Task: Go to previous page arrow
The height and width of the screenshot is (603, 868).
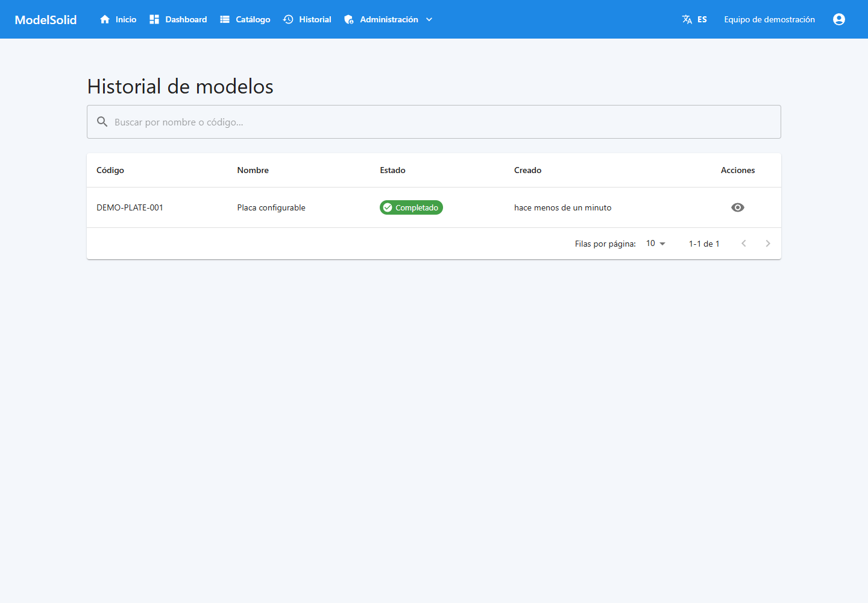Action: tap(744, 244)
